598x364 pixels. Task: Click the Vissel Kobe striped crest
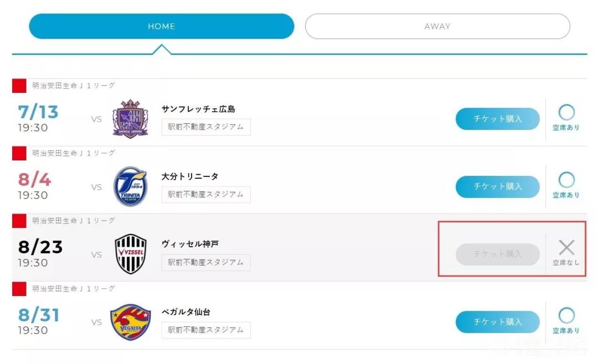(x=131, y=254)
